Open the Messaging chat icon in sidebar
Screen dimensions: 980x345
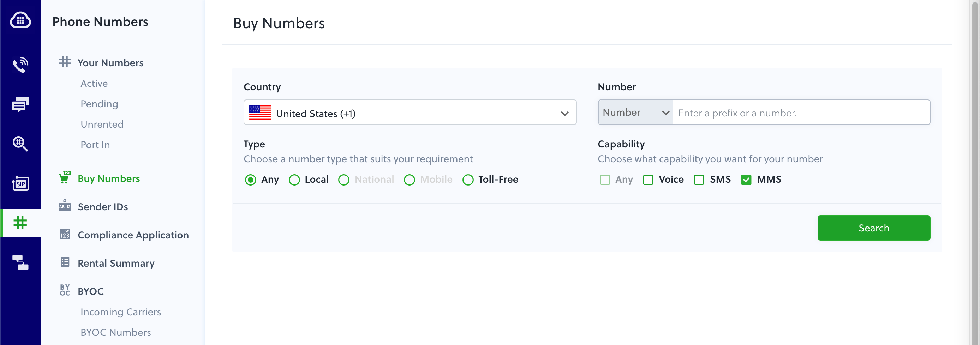pos(20,104)
